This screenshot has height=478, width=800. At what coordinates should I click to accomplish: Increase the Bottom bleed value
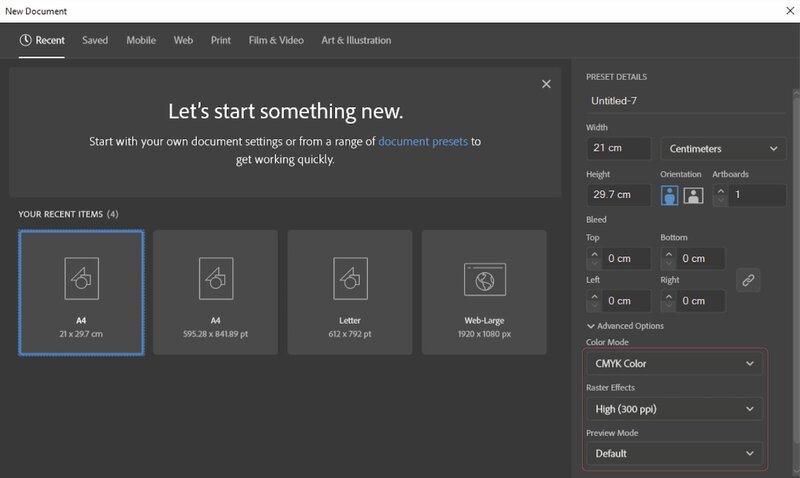tap(669, 254)
